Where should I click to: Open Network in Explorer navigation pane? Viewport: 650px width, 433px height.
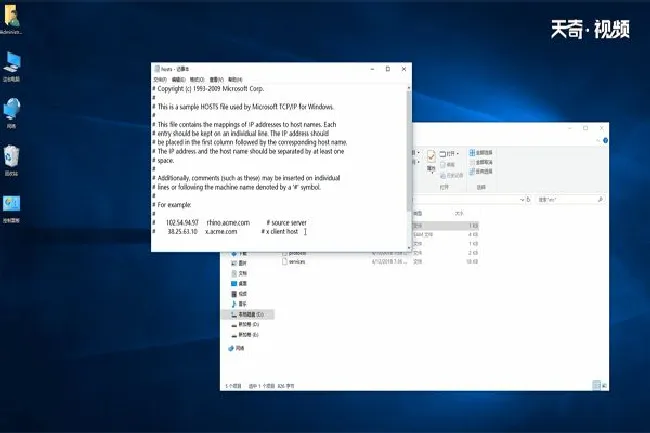pyautogui.click(x=236, y=348)
